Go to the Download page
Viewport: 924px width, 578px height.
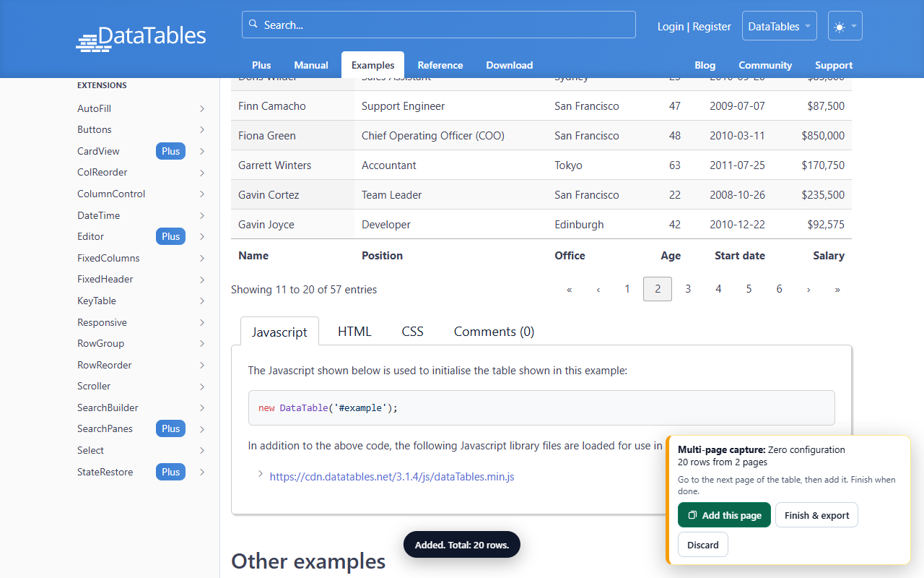(510, 65)
